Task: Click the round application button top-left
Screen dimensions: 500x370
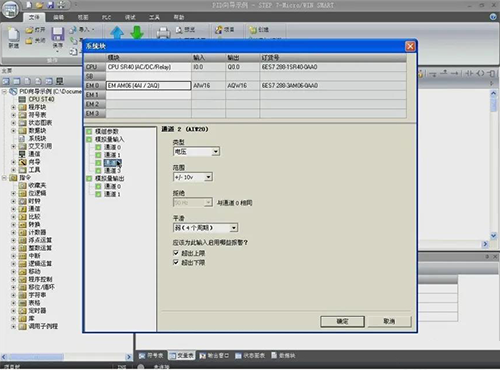Action: pos(10,10)
